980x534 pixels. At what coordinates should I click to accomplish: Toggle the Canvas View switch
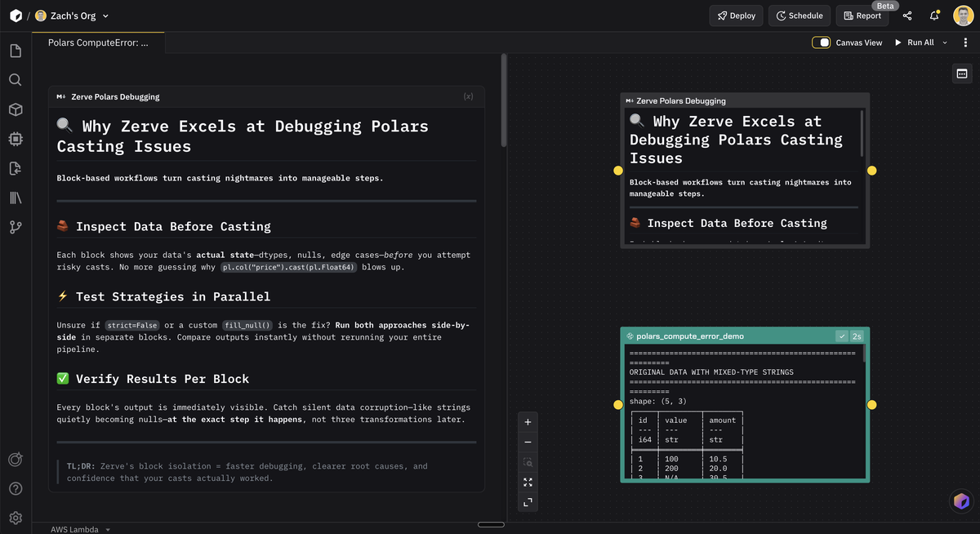[x=821, y=42]
